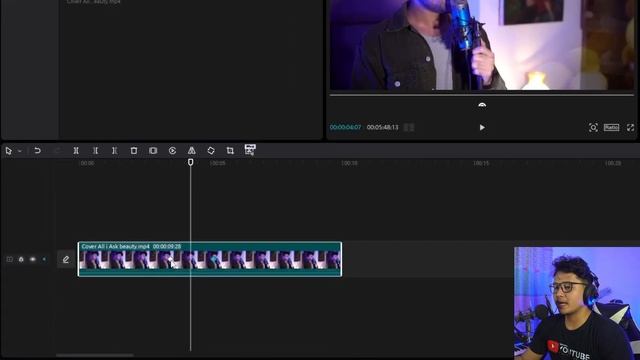
Task: Open the Ratio aspect settings
Action: [x=611, y=127]
